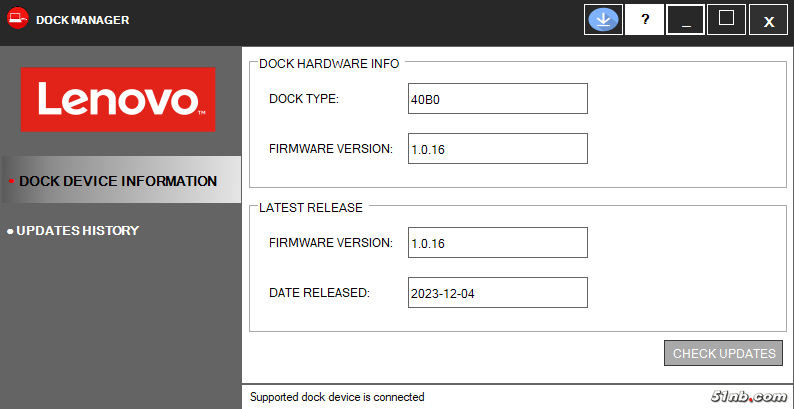This screenshot has height=409, width=794.
Task: Click Firmware Version field under Dock Hardware Info
Action: point(497,148)
